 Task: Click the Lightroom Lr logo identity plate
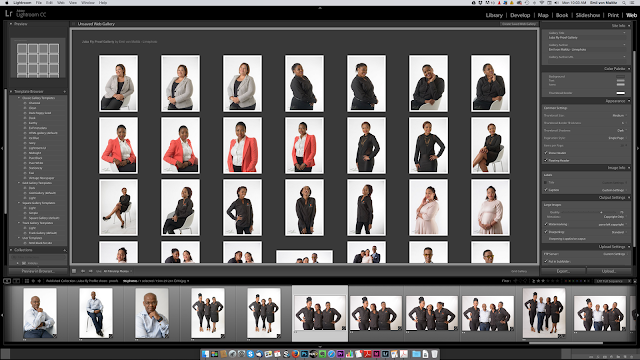coord(9,14)
